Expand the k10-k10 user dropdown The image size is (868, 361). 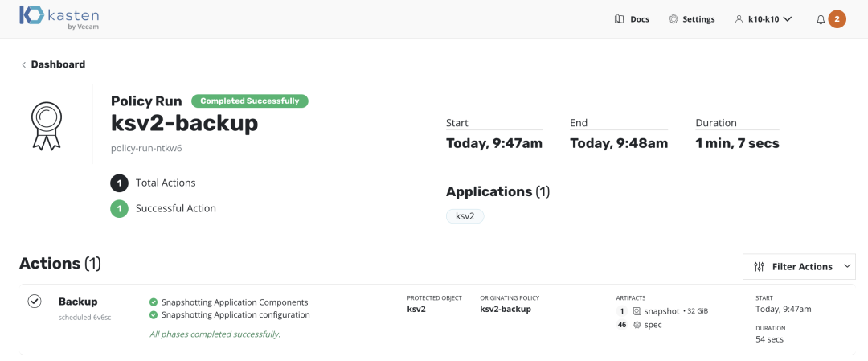click(x=764, y=18)
